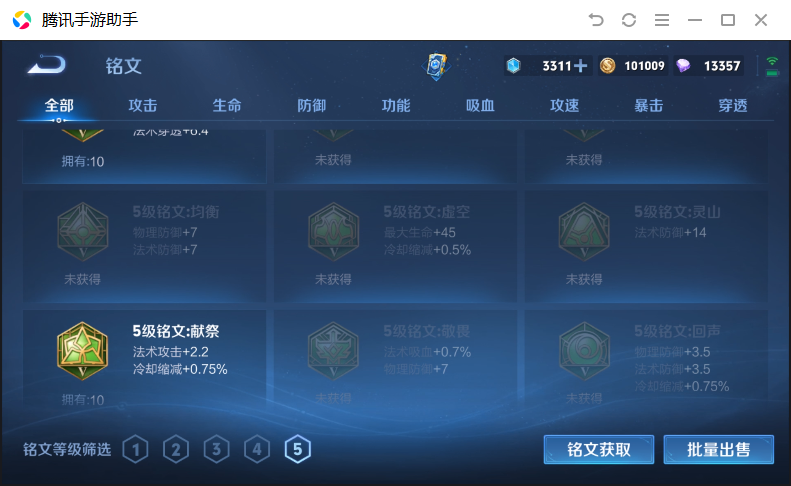791x486 pixels.
Task: Click the gold coin currency icon
Action: point(607,66)
